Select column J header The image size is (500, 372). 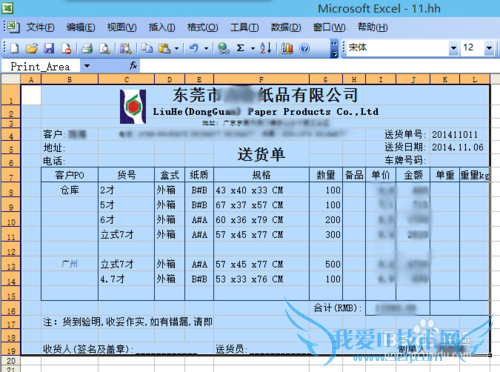pos(413,79)
